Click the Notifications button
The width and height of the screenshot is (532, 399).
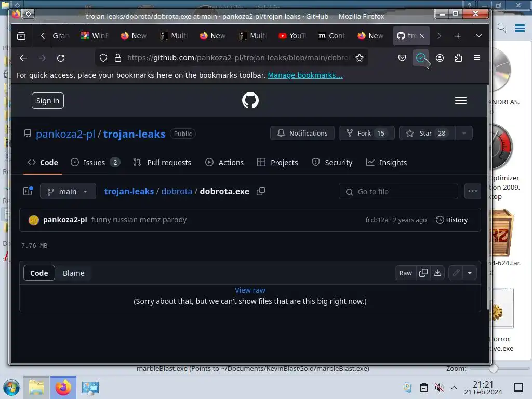pyautogui.click(x=302, y=134)
